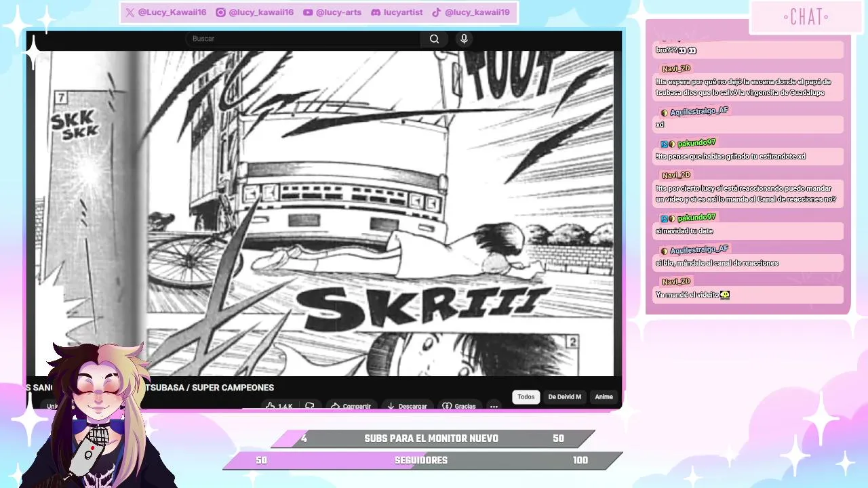Click the YouTube search magnifier button
This screenshot has height=488, width=868.
click(x=434, y=39)
